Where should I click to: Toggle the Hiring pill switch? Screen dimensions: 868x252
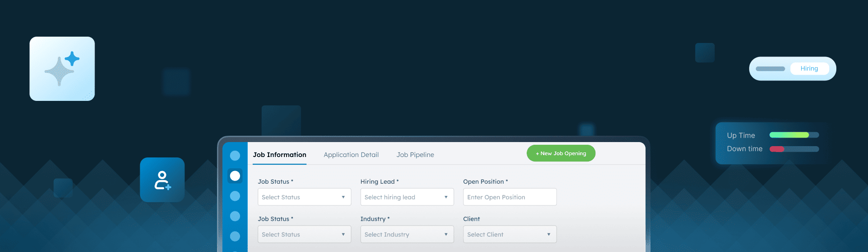point(792,69)
